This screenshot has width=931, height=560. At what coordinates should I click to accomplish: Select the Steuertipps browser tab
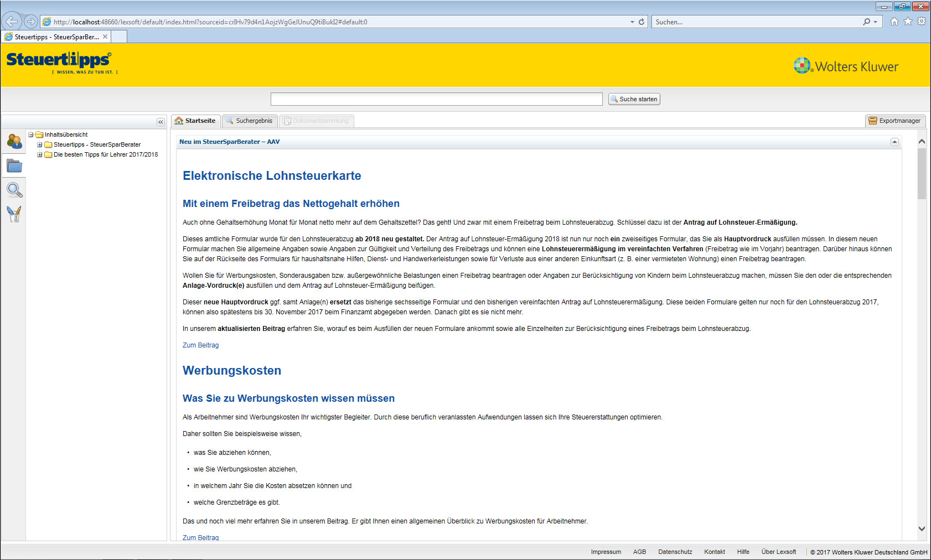click(56, 37)
